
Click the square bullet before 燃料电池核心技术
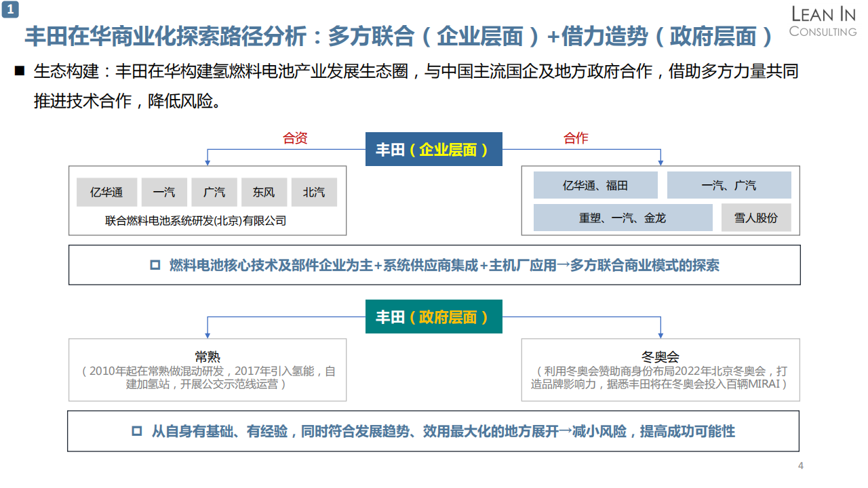coord(155,266)
